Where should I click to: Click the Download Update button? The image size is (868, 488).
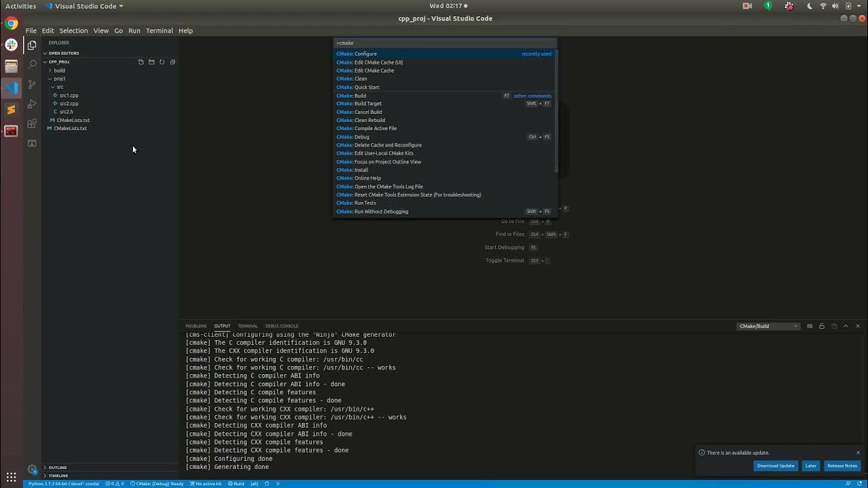point(775,466)
